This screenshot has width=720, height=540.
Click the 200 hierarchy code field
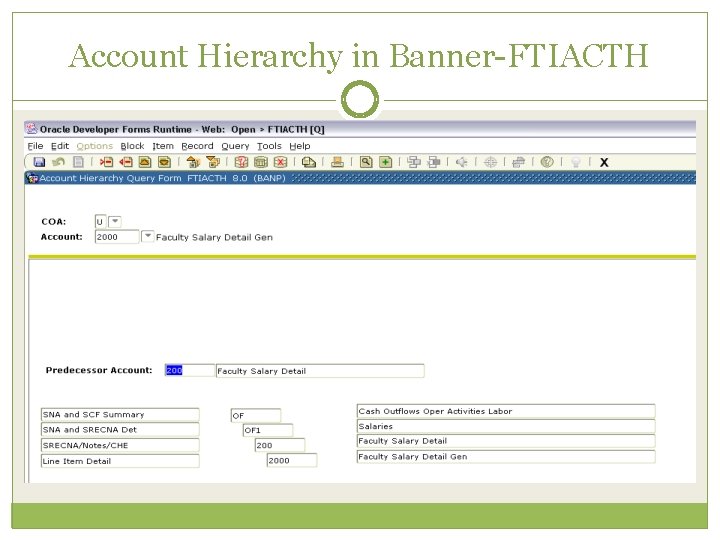(x=280, y=445)
